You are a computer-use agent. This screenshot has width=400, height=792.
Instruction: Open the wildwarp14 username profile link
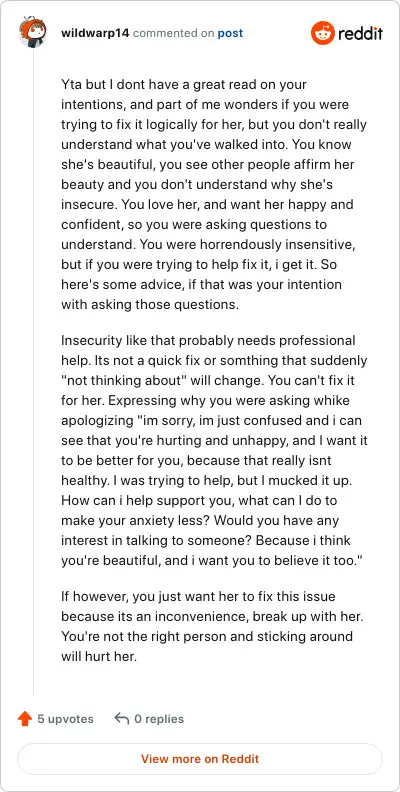[x=95, y=33]
